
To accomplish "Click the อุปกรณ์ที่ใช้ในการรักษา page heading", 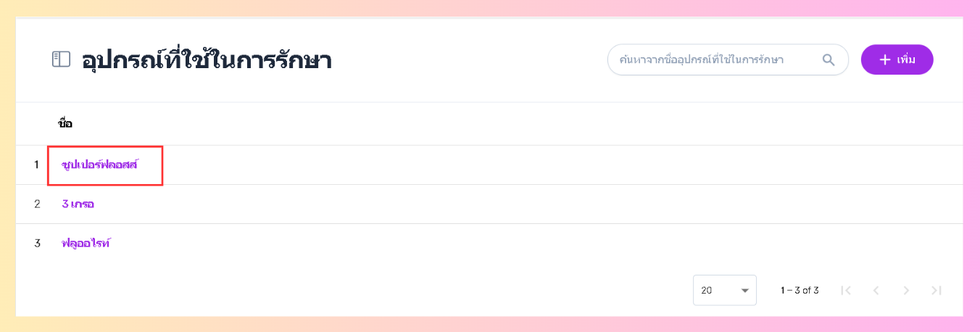I will [207, 60].
